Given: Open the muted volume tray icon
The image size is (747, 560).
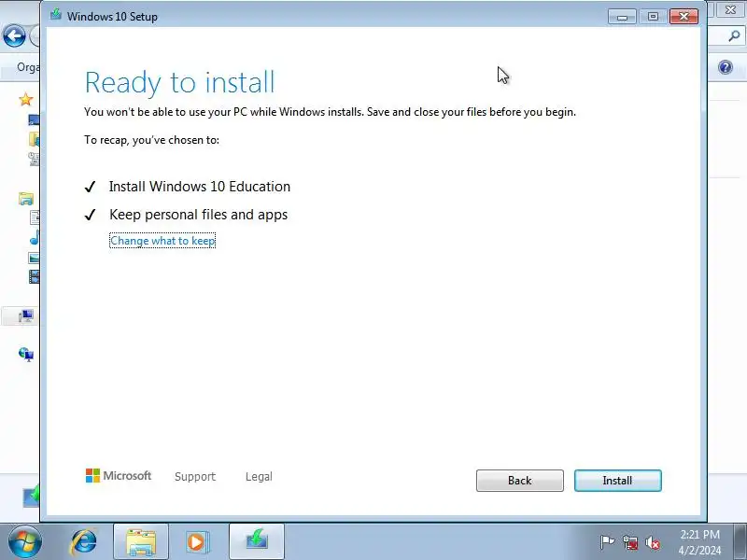Looking at the screenshot, I should (x=652, y=542).
